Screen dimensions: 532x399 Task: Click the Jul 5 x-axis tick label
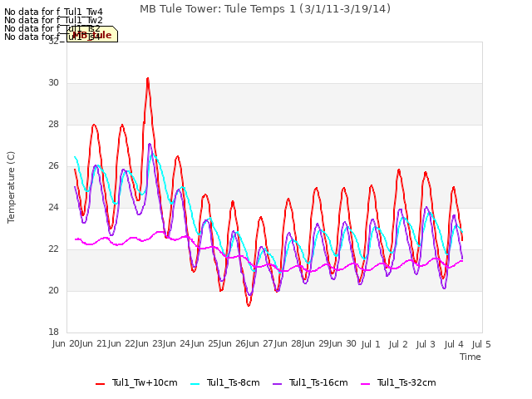(481, 344)
